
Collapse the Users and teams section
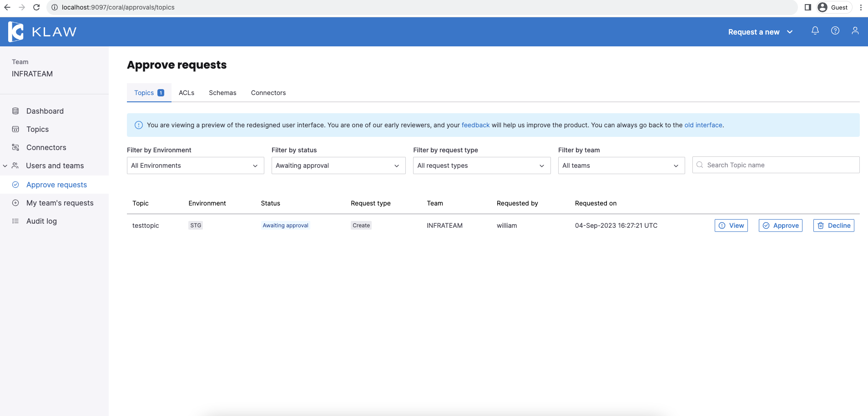5,165
